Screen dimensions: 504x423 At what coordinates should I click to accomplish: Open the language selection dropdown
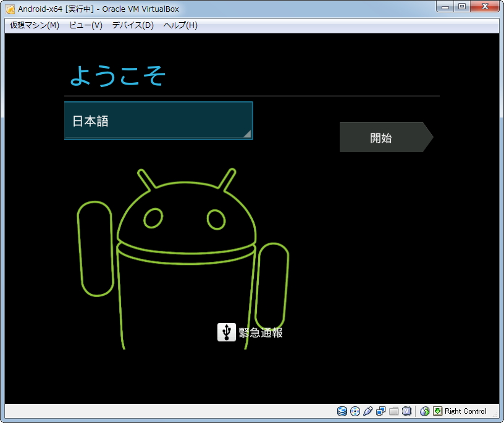[158, 120]
